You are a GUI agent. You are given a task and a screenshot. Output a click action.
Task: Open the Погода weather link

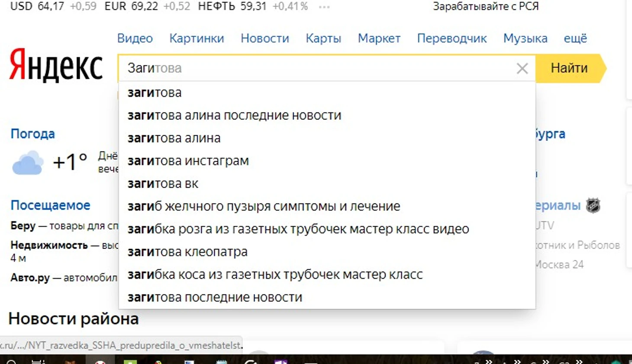point(32,134)
